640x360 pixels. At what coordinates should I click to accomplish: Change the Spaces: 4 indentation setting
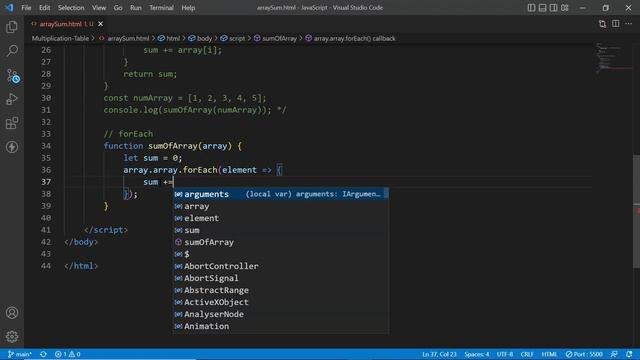(x=476, y=354)
